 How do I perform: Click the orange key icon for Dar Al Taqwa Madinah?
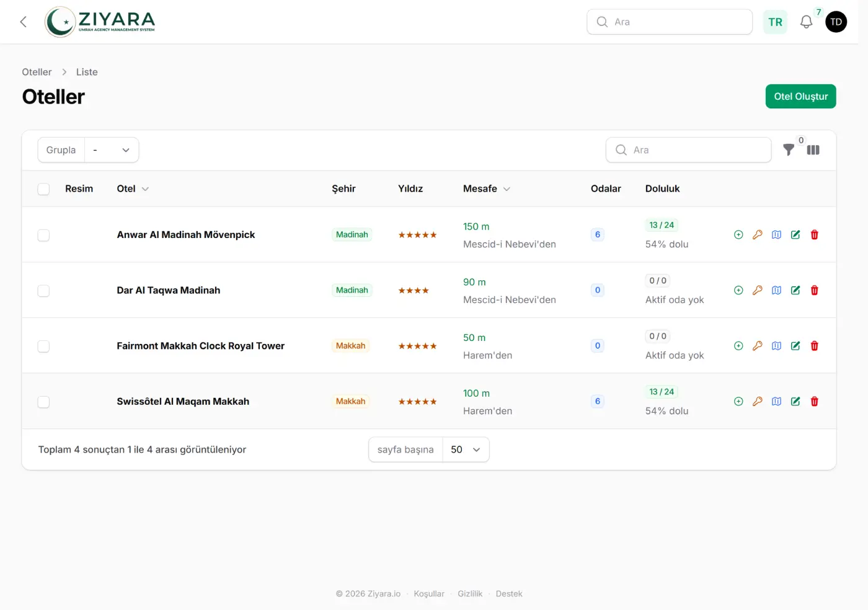point(758,290)
